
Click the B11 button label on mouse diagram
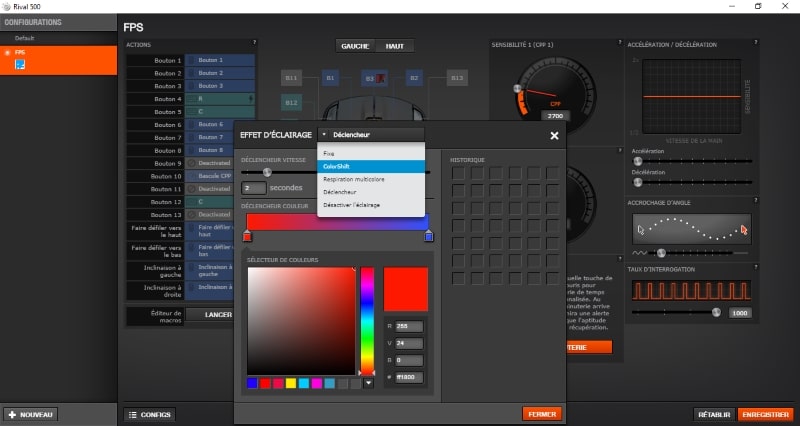(292, 77)
